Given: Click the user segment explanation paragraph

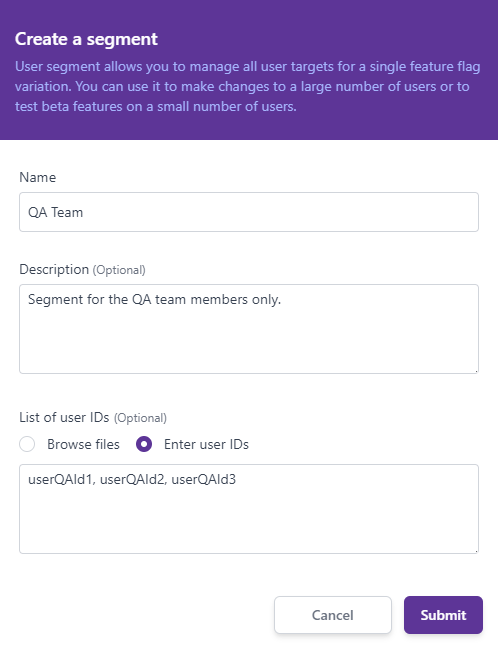Looking at the screenshot, I should point(248,86).
